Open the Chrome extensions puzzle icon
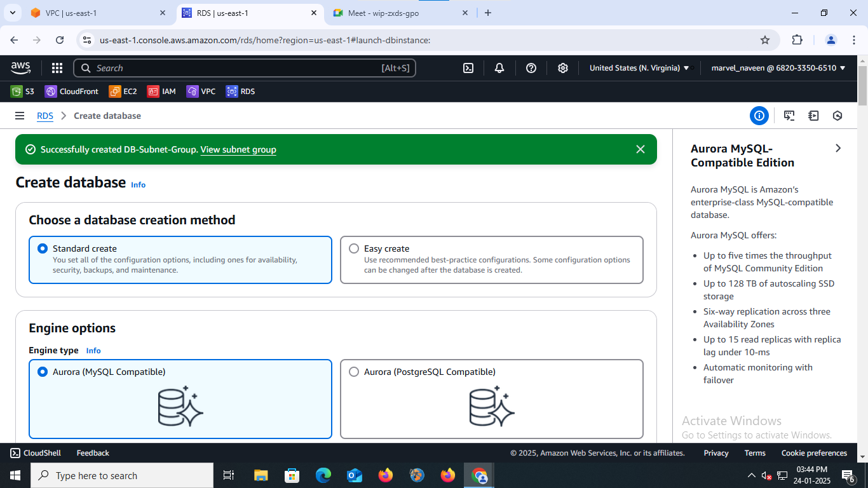 tap(797, 40)
